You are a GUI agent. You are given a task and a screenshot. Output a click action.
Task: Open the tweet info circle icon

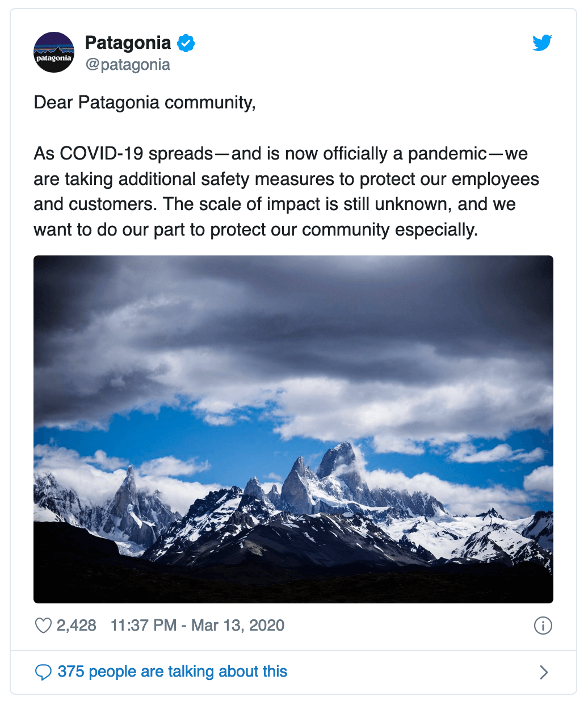click(543, 626)
